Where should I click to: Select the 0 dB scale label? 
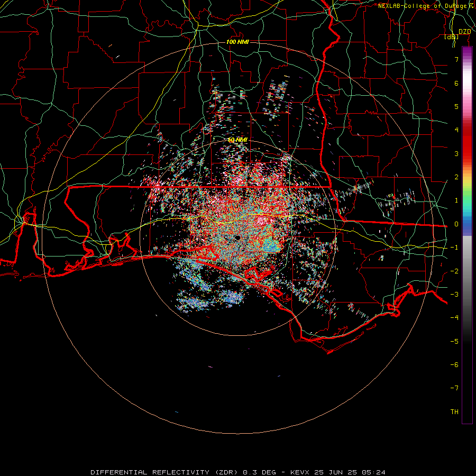tap(456, 224)
